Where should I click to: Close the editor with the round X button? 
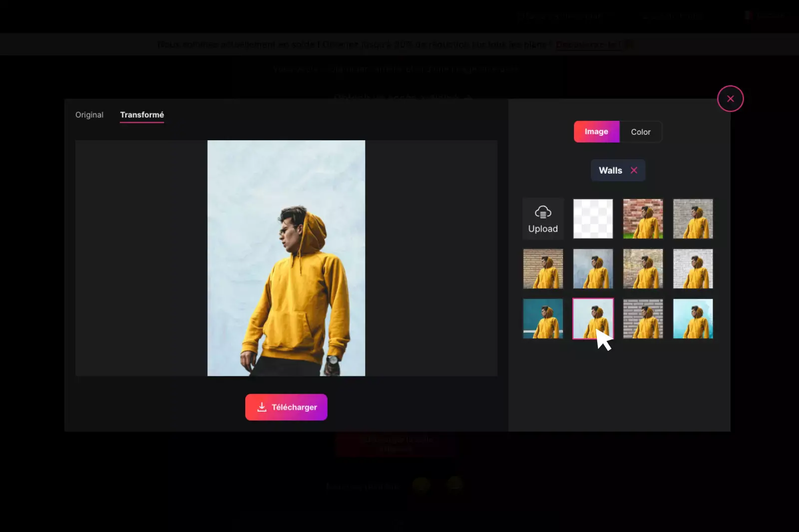pyautogui.click(x=730, y=99)
